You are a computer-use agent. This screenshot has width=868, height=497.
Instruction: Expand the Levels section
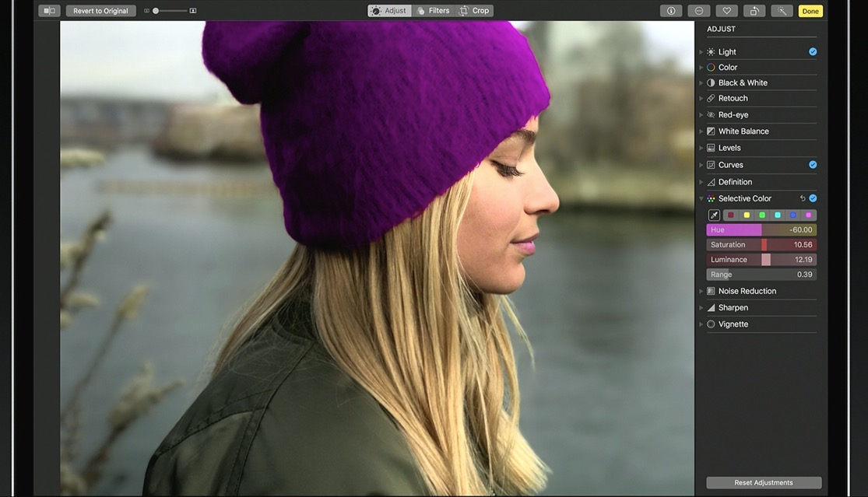pos(701,148)
